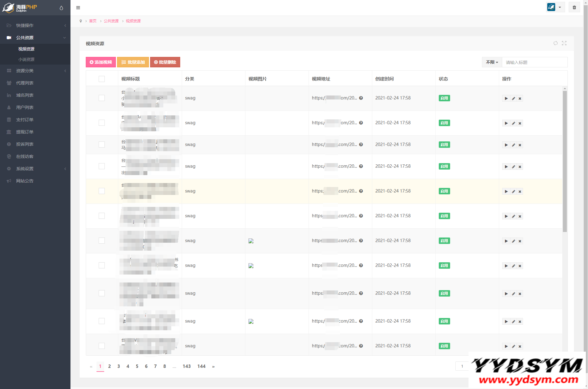Click the 支付订单 database icon
The image size is (588, 389).
(x=9, y=120)
